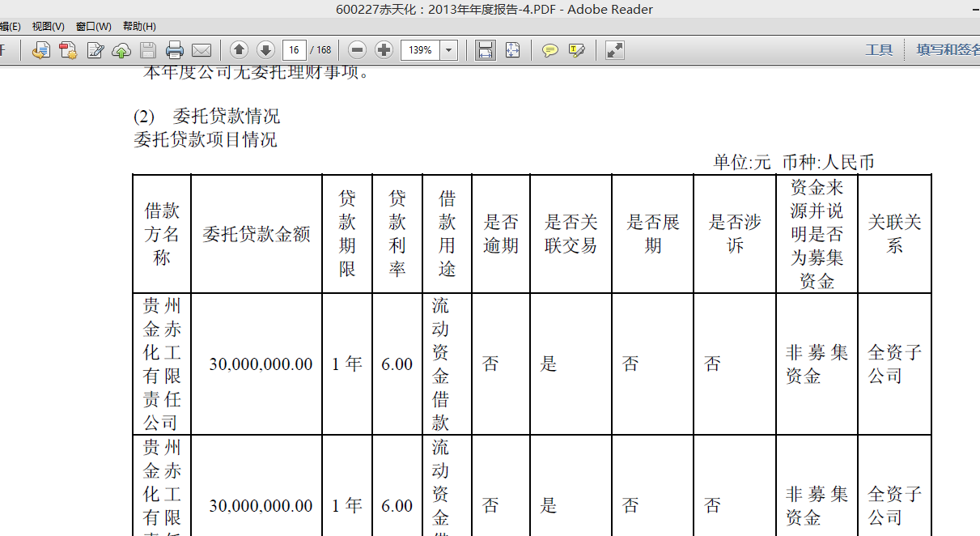Click the text 单位:元 币种:人民币
Screen dimensions: 980x536
click(x=794, y=162)
